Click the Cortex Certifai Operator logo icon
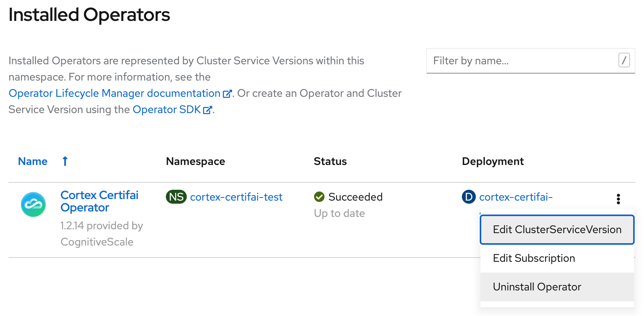Screen dimensions: 644x316 pyautogui.click(x=33, y=204)
